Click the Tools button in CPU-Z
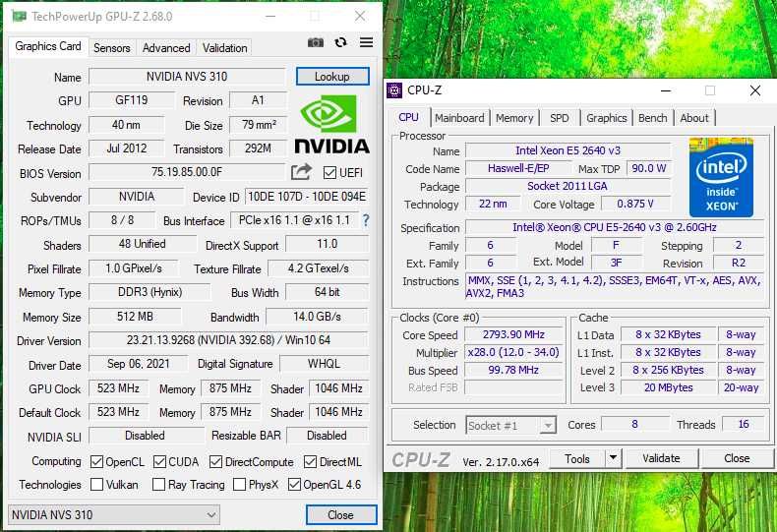The height and width of the screenshot is (532, 777). point(577,458)
